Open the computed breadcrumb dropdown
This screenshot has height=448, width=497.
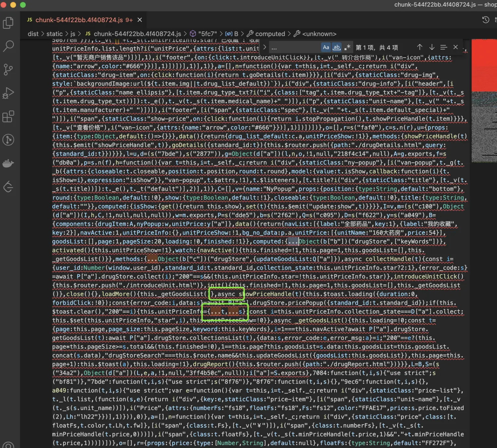pos(270,34)
